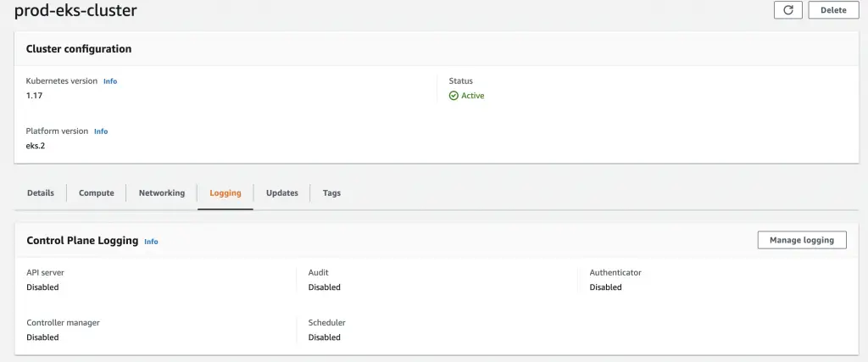
Task: Switch to the Compute tab
Action: click(97, 193)
